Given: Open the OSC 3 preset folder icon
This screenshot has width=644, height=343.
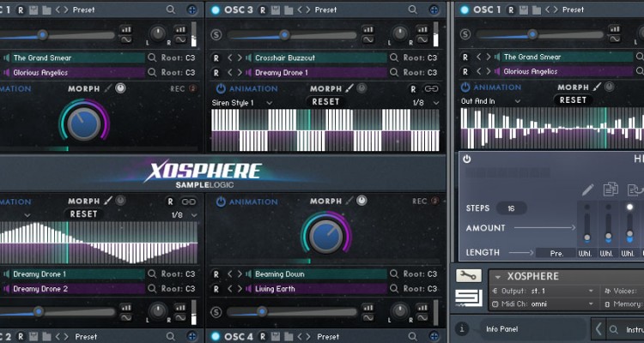Looking at the screenshot, I should point(289,9).
